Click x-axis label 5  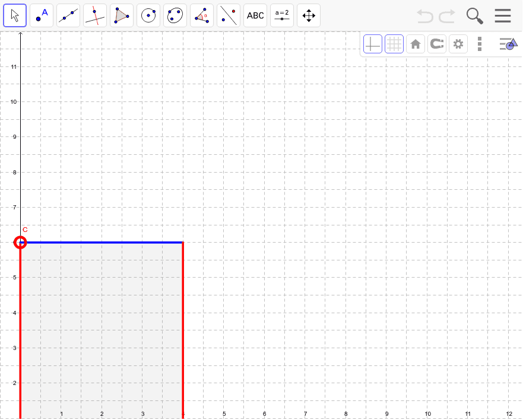tap(224, 413)
